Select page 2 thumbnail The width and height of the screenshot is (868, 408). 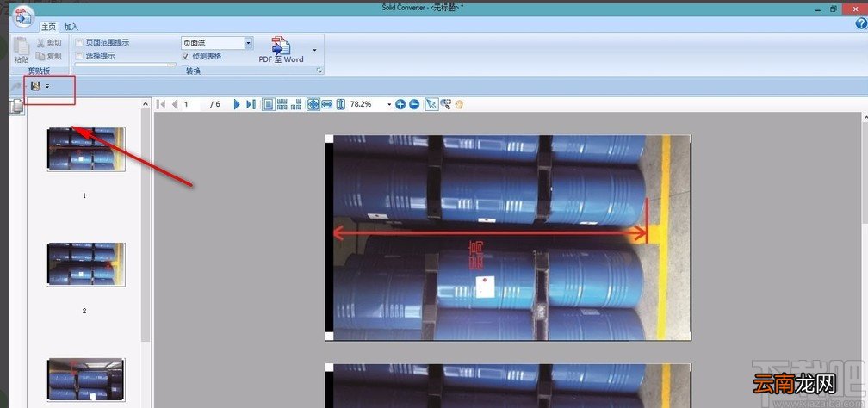pyautogui.click(x=86, y=264)
